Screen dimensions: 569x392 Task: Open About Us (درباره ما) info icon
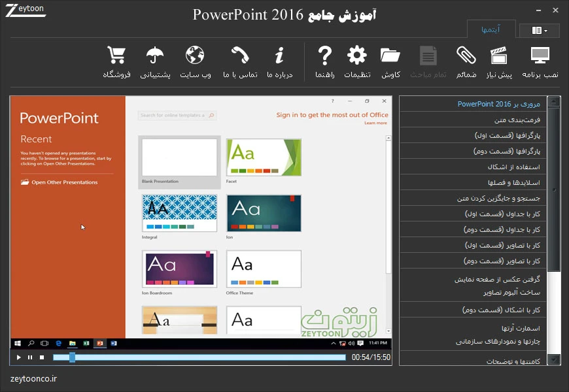tap(279, 56)
